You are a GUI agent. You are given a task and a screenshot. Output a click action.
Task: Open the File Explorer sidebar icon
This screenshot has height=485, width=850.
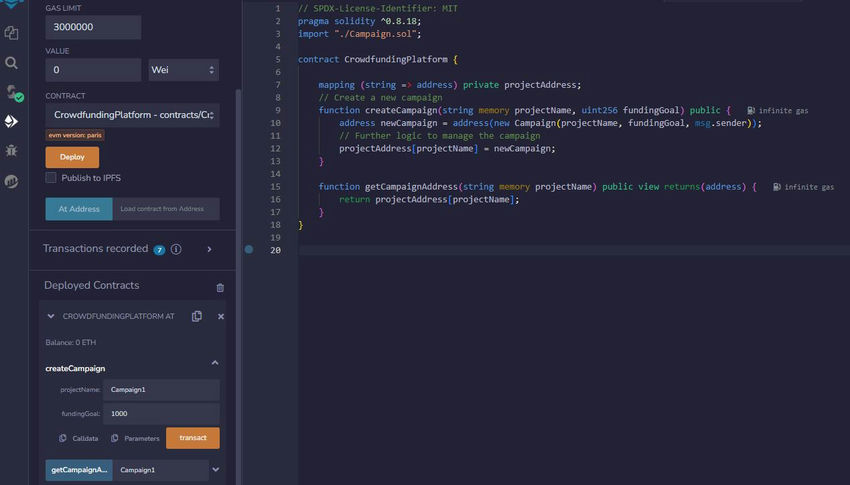pyautogui.click(x=12, y=33)
